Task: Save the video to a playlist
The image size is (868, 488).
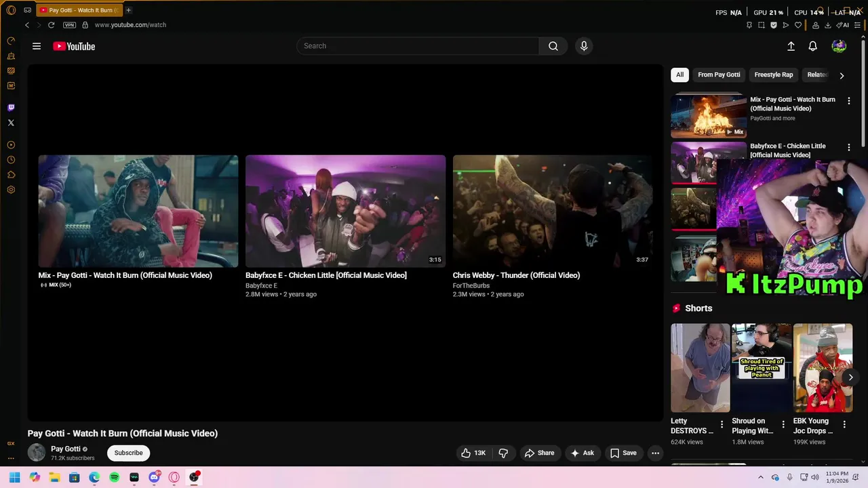Action: [623, 453]
